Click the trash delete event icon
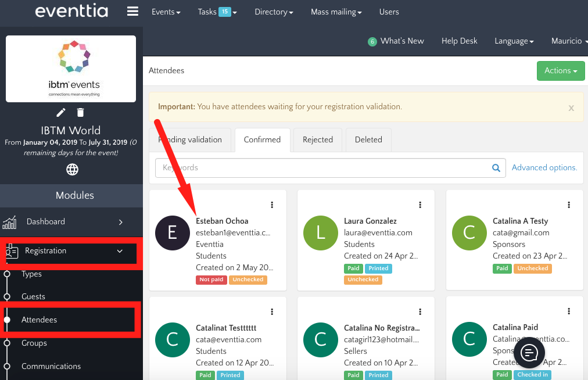 pyautogui.click(x=81, y=112)
